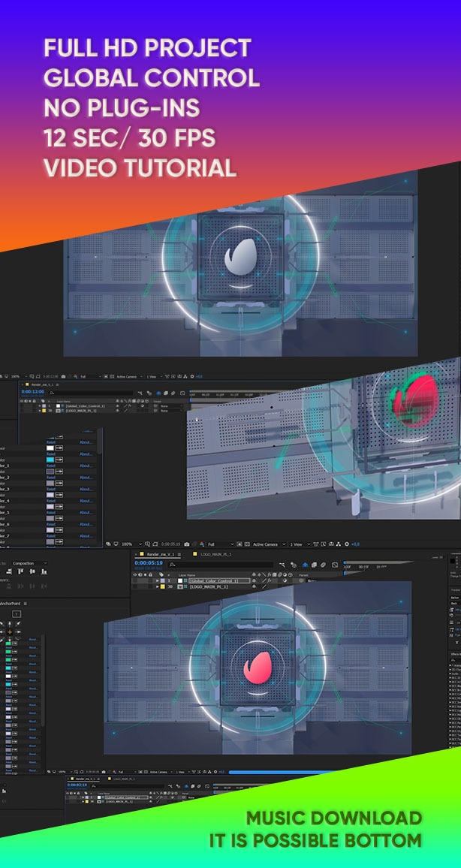Open Active Camera dropdown in 0:00:05:19 viewer bar
461x868 pixels.
(x=269, y=544)
